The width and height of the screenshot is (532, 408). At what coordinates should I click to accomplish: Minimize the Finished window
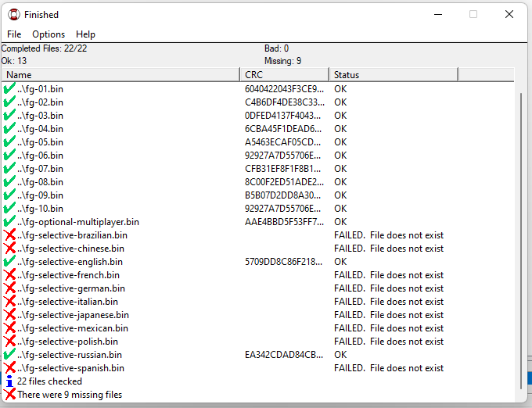click(438, 14)
